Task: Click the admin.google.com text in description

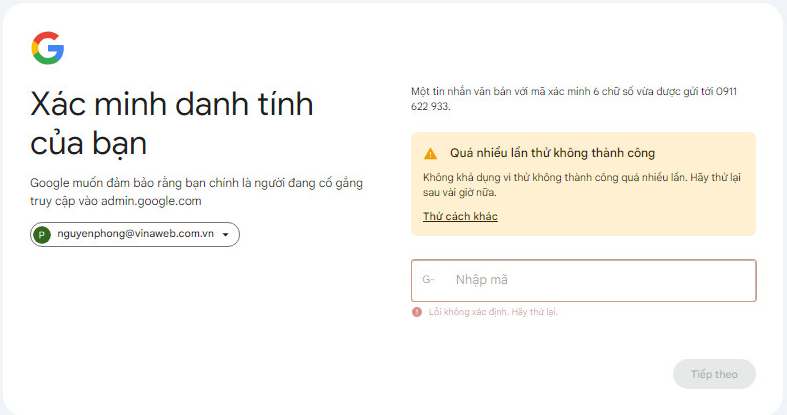Action: pyautogui.click(x=151, y=201)
